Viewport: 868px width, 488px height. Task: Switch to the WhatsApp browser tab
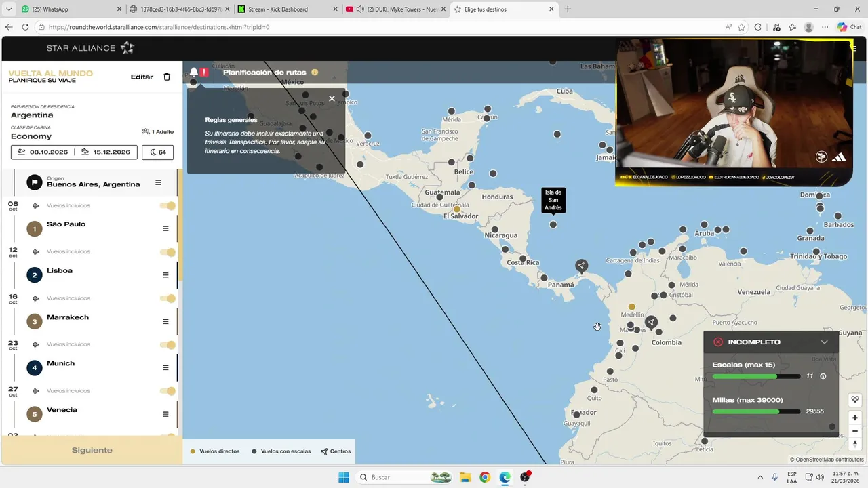click(71, 9)
